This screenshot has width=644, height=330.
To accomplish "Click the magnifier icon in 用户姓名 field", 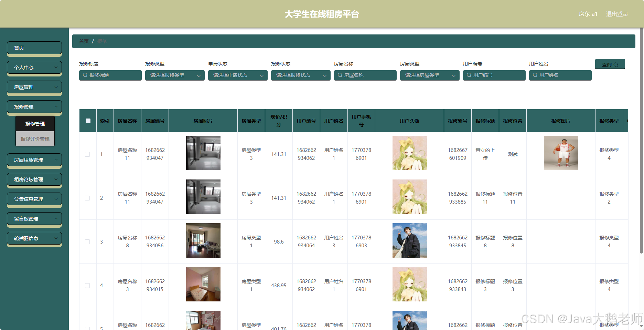I will [535, 75].
